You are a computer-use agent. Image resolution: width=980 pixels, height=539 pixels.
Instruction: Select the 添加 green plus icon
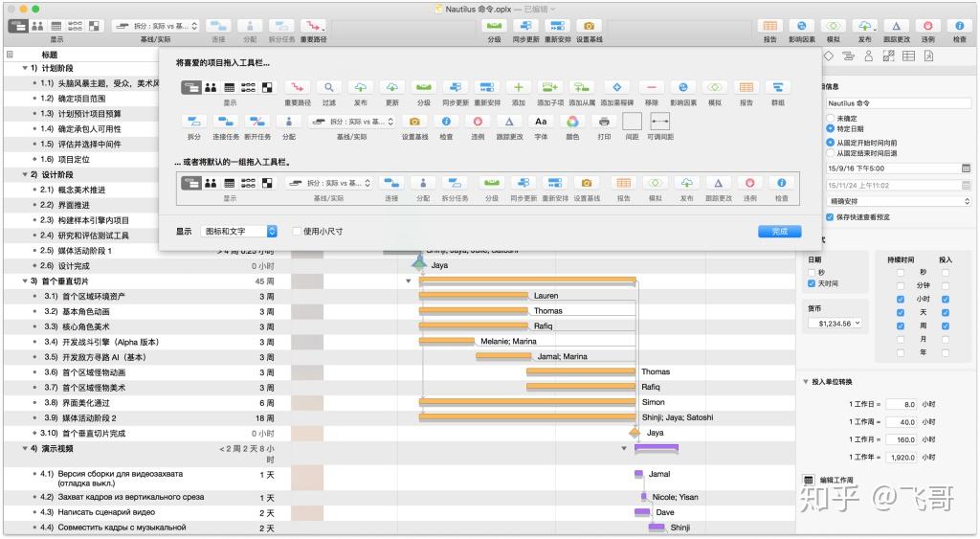[518, 87]
